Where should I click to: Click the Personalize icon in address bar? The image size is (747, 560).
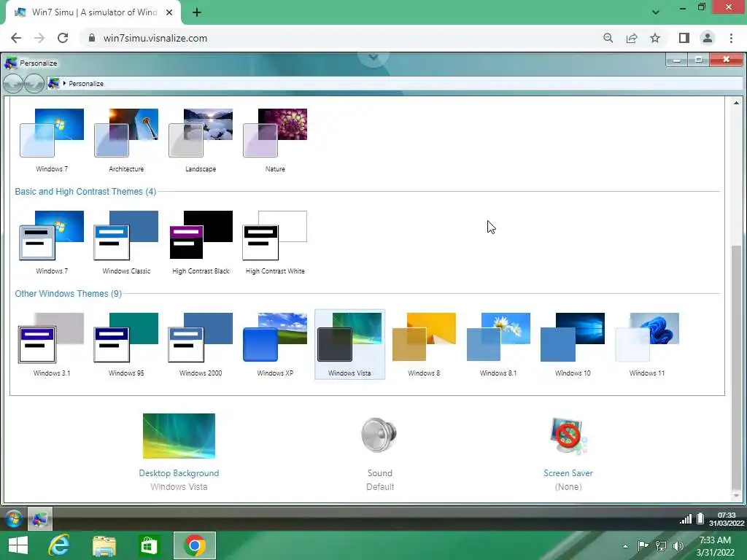coord(53,83)
